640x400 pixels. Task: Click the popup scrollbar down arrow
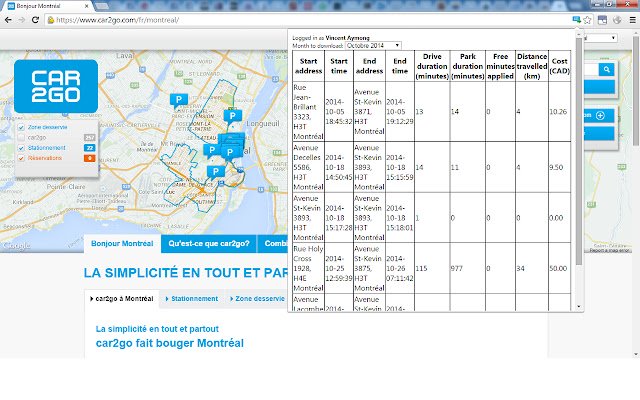[579, 307]
